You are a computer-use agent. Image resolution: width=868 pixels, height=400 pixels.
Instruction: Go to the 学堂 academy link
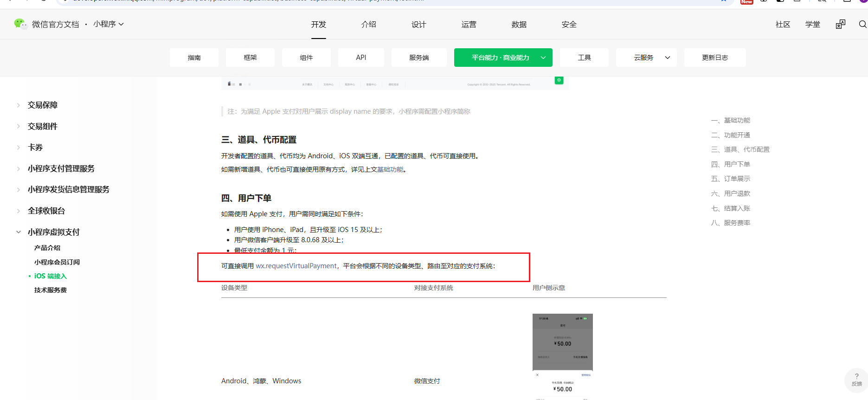tap(813, 25)
